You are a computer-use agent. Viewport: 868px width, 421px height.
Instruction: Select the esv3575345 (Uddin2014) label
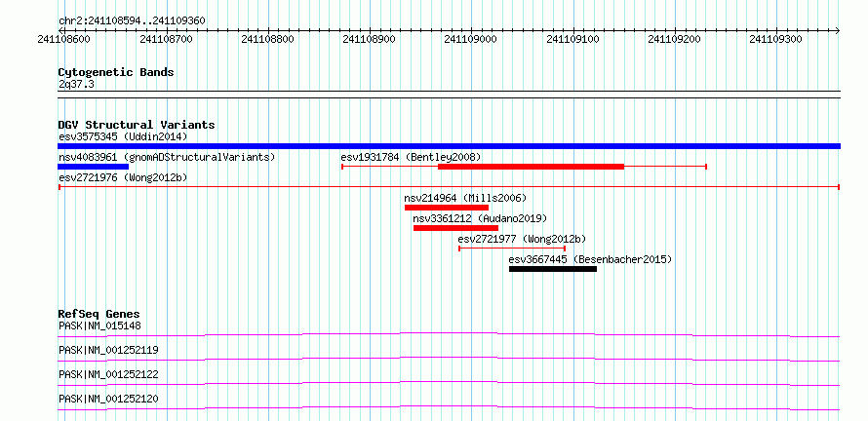(124, 136)
